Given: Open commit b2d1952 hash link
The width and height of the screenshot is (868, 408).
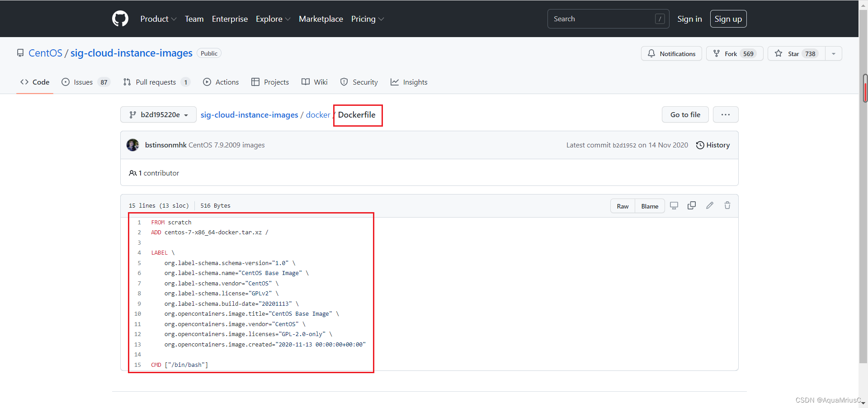Looking at the screenshot, I should tap(624, 145).
